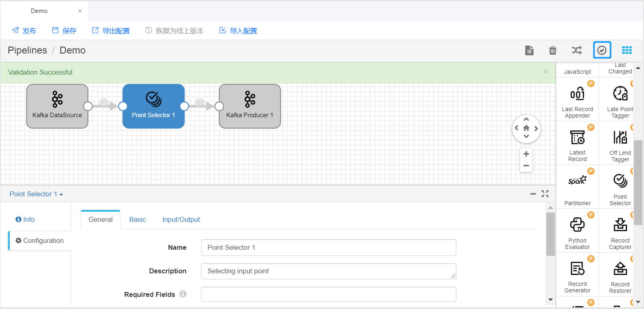Zoom in the canvas with plus button
This screenshot has width=644, height=309.
(x=526, y=154)
